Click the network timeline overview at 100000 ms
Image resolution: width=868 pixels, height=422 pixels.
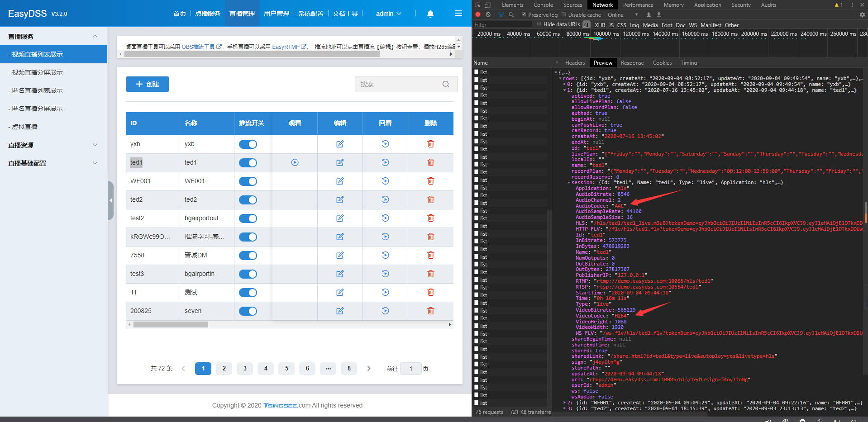[606, 34]
